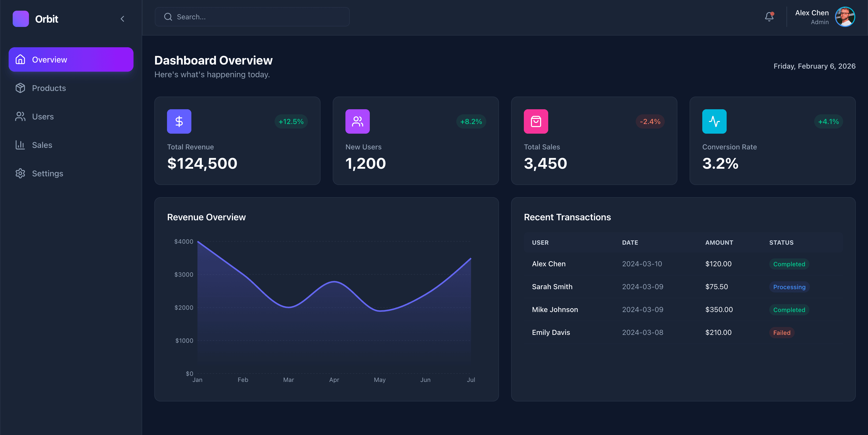Collapse the sidebar with the chevron

122,19
